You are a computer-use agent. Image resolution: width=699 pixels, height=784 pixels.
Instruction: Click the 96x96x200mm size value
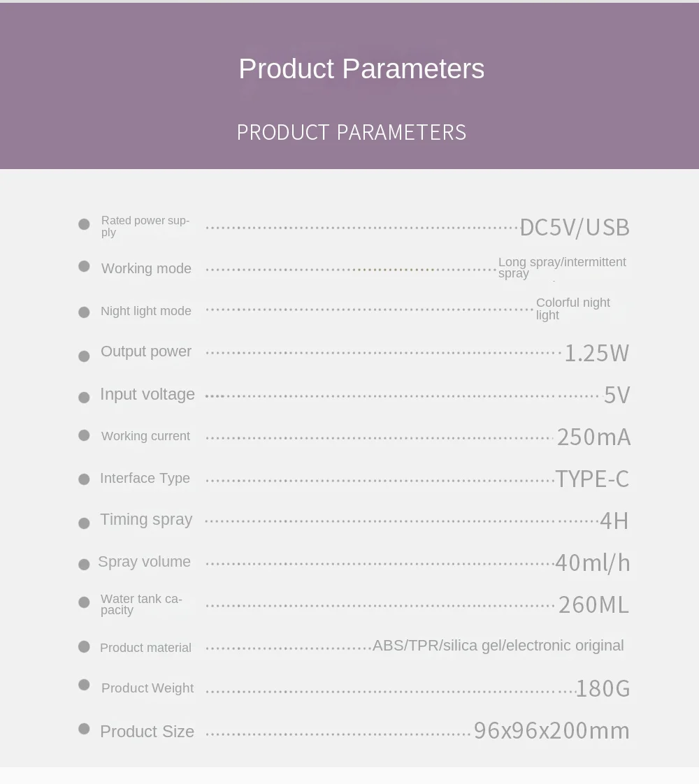[552, 731]
